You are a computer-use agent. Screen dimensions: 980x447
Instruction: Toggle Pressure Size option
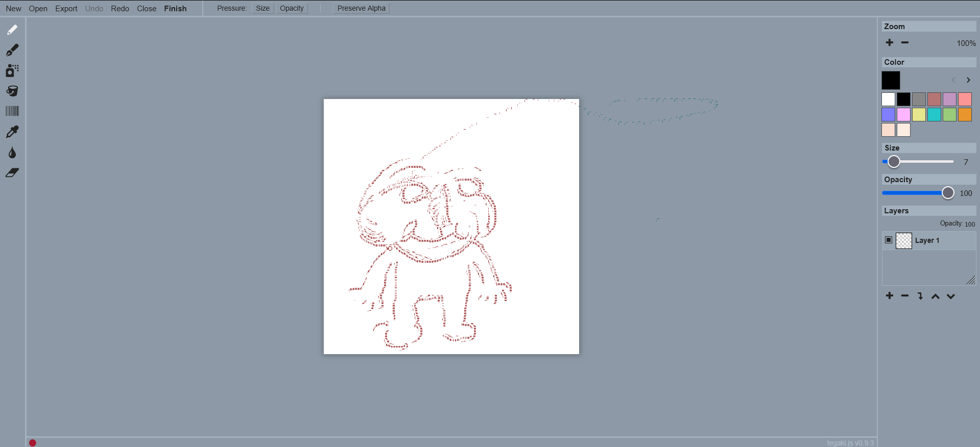click(x=263, y=8)
